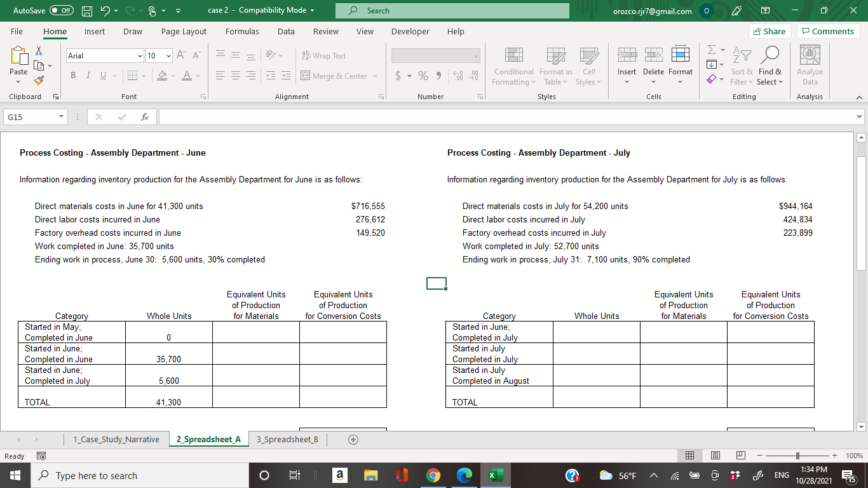The width and height of the screenshot is (868, 488).
Task: Apply bold formatting to selected cell
Action: pos(72,75)
